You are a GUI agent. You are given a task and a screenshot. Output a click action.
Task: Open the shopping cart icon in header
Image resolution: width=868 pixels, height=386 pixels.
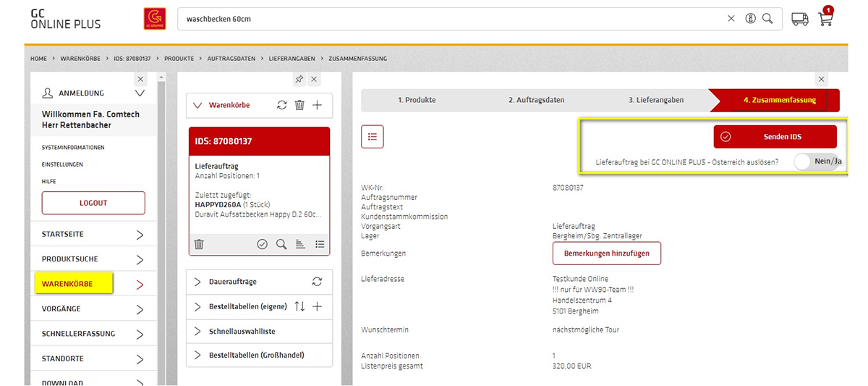coord(825,19)
